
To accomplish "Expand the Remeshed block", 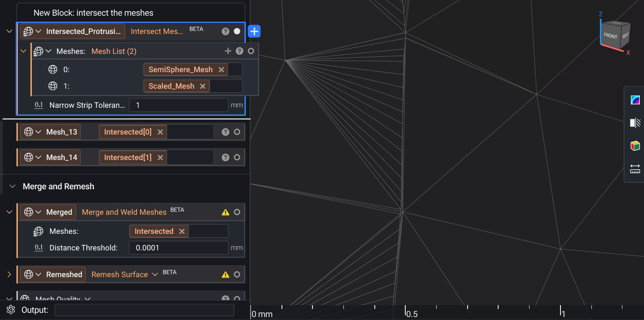I will (x=9, y=275).
